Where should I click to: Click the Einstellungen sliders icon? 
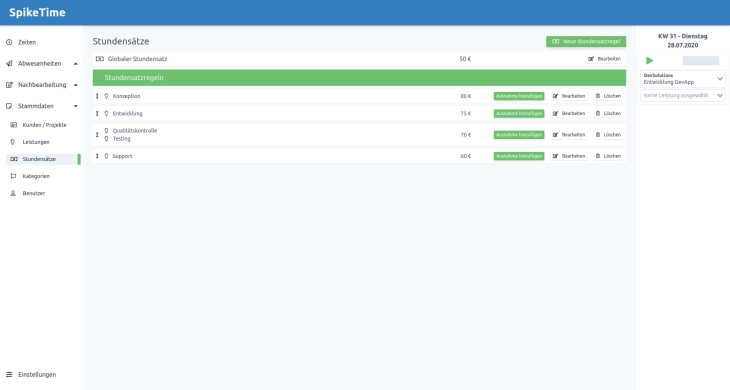pyautogui.click(x=9, y=375)
